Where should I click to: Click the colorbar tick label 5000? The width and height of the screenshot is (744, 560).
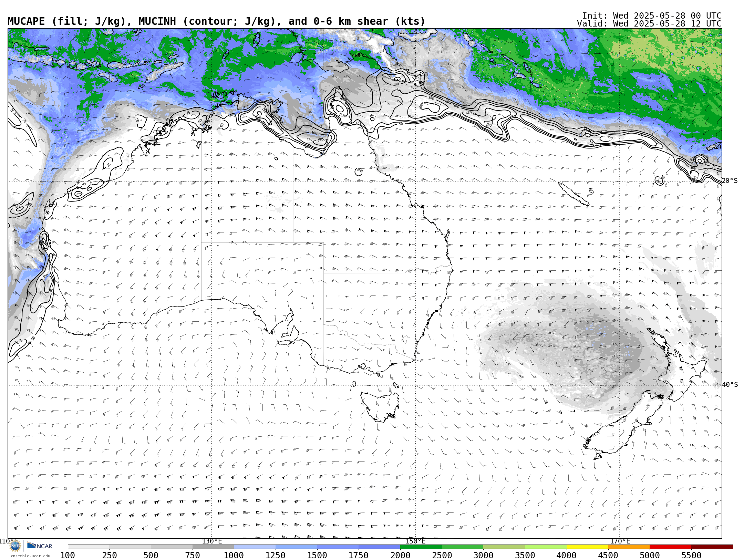(x=650, y=556)
